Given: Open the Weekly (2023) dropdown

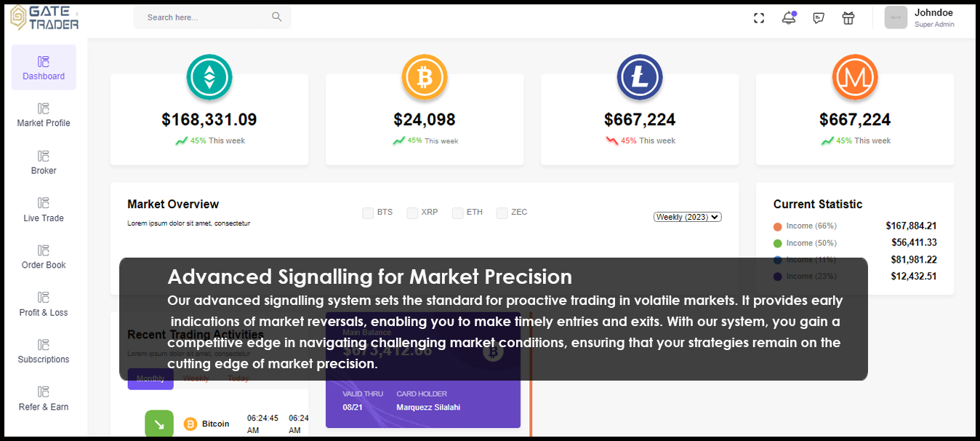Looking at the screenshot, I should coord(687,217).
